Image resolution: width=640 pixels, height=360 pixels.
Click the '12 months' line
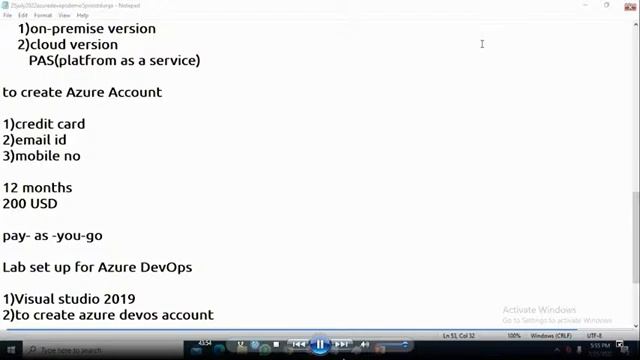tap(38, 188)
